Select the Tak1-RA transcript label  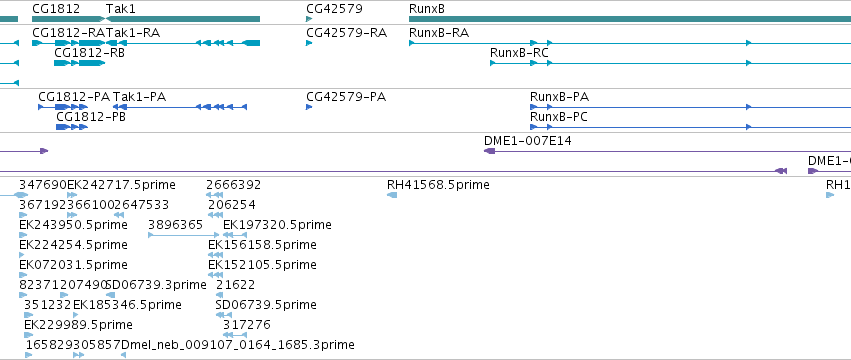click(133, 33)
